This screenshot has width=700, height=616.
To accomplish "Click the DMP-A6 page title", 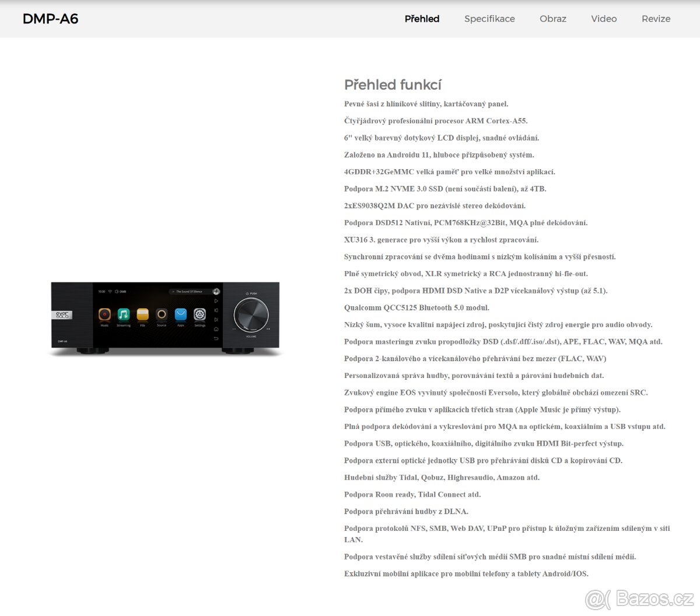I will pyautogui.click(x=50, y=19).
